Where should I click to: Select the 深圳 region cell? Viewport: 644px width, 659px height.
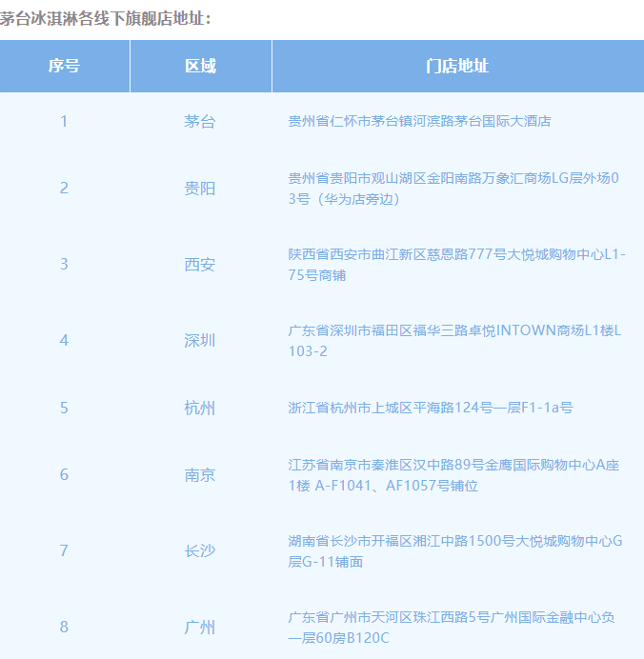[x=200, y=340]
